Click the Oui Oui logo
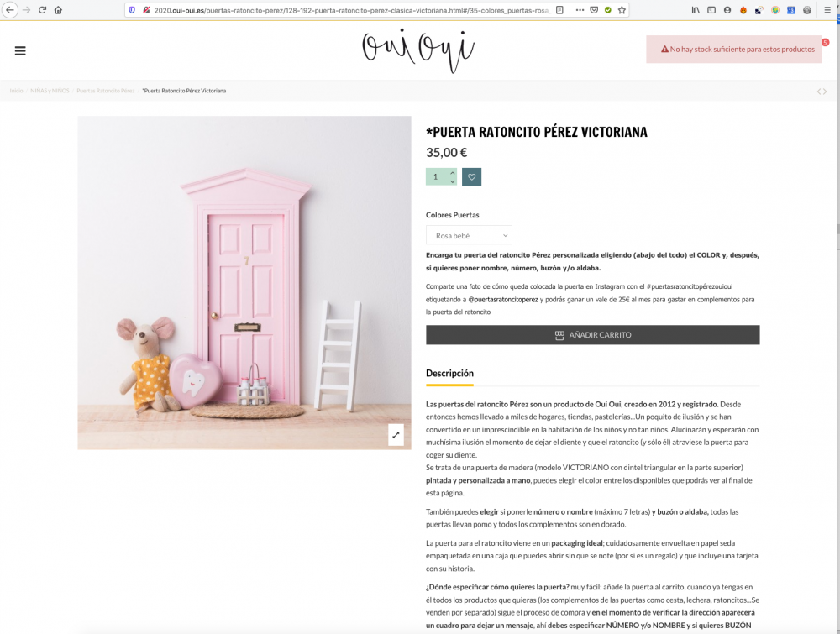The height and width of the screenshot is (634, 840). tap(418, 50)
